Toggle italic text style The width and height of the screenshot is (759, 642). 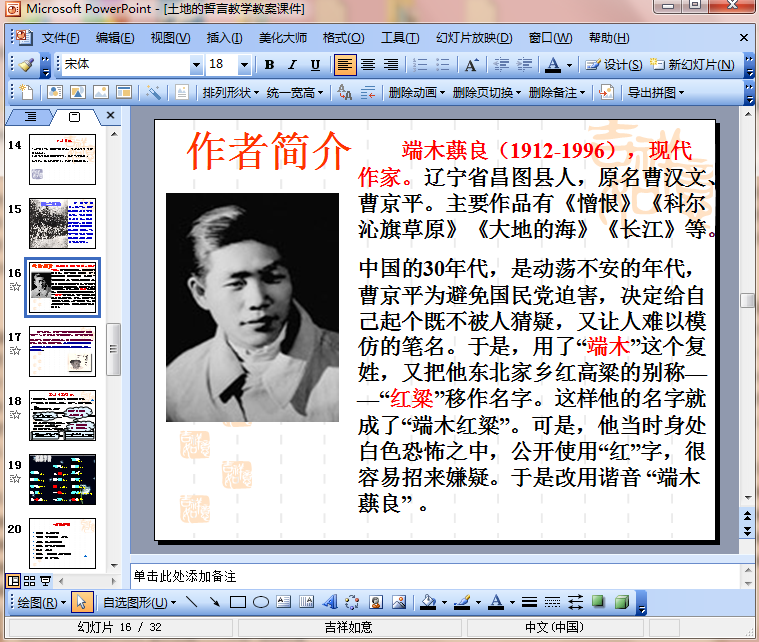pos(292,65)
